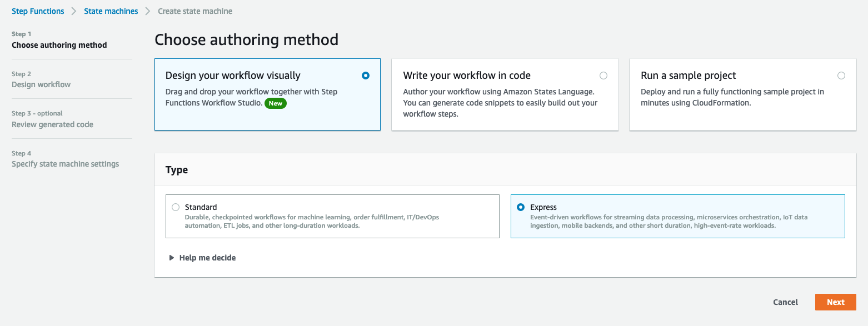Go to Step 2 Design workflow
The image size is (868, 326).
pos(41,84)
